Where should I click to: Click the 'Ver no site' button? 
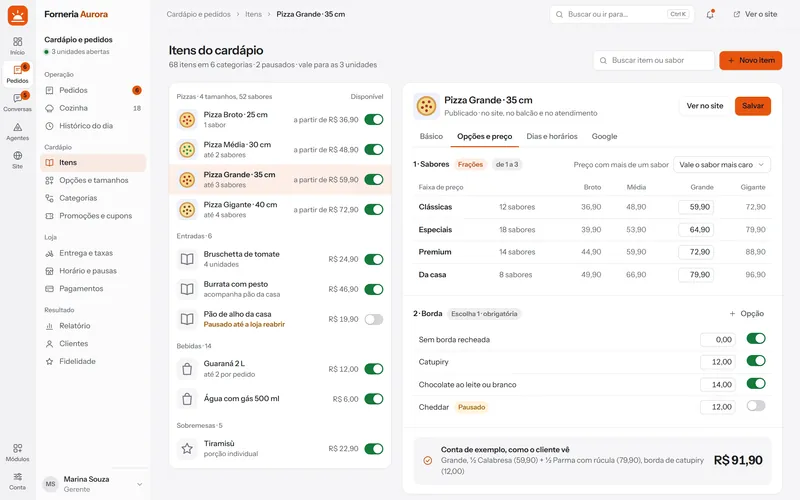(x=705, y=106)
